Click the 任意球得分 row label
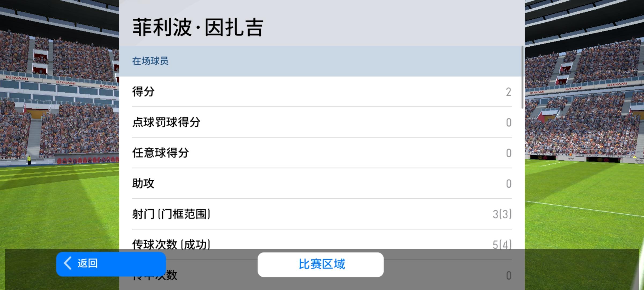 coord(160,153)
